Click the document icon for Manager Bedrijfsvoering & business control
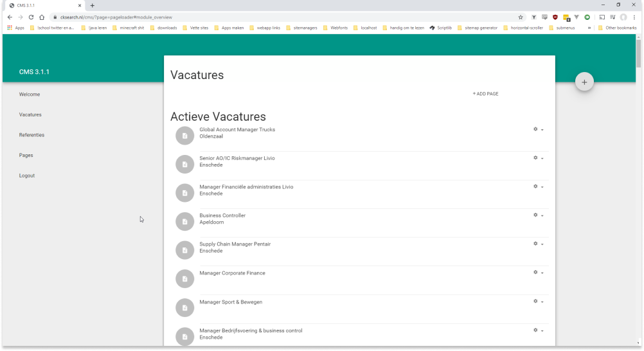The image size is (644, 351). click(x=185, y=337)
